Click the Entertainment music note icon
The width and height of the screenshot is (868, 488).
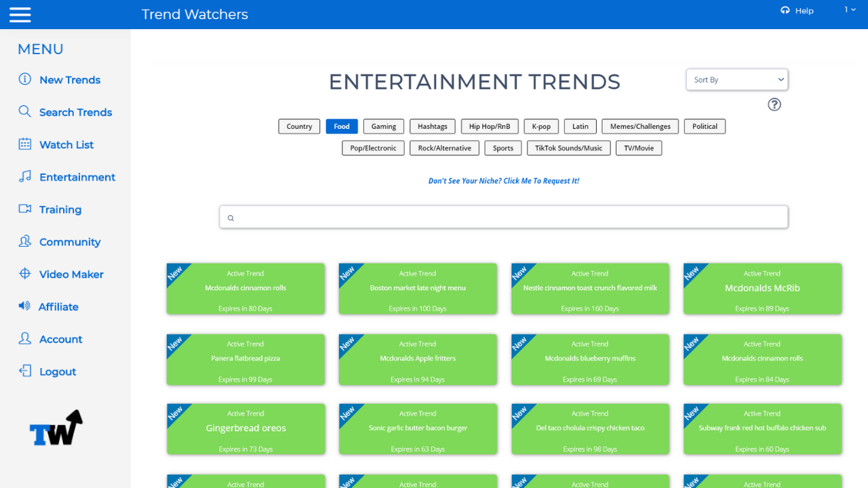click(25, 176)
